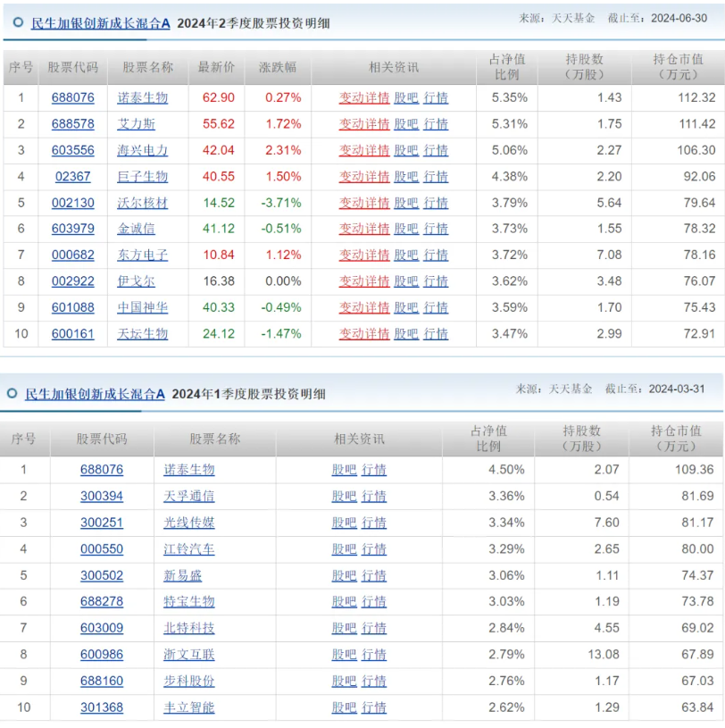Open the 民生加银创新成长混合A link in the Q2 header
725x728 pixels.
pos(101,23)
